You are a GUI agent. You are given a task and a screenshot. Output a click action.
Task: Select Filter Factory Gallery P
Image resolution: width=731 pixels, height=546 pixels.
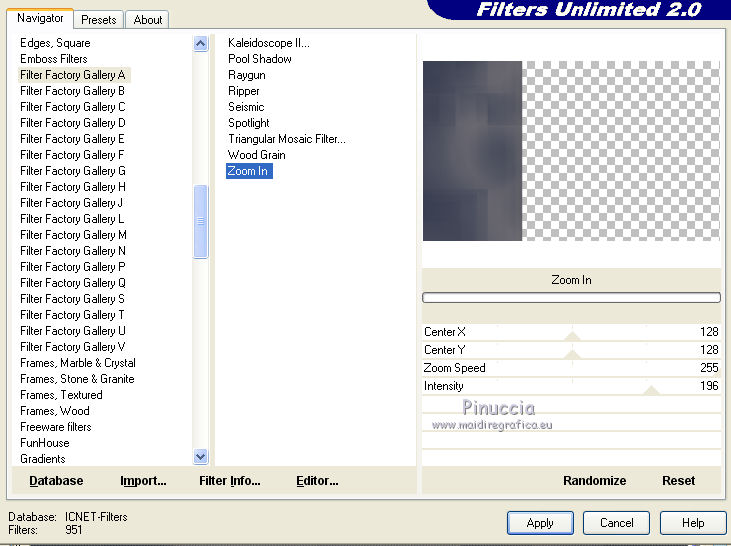point(72,267)
